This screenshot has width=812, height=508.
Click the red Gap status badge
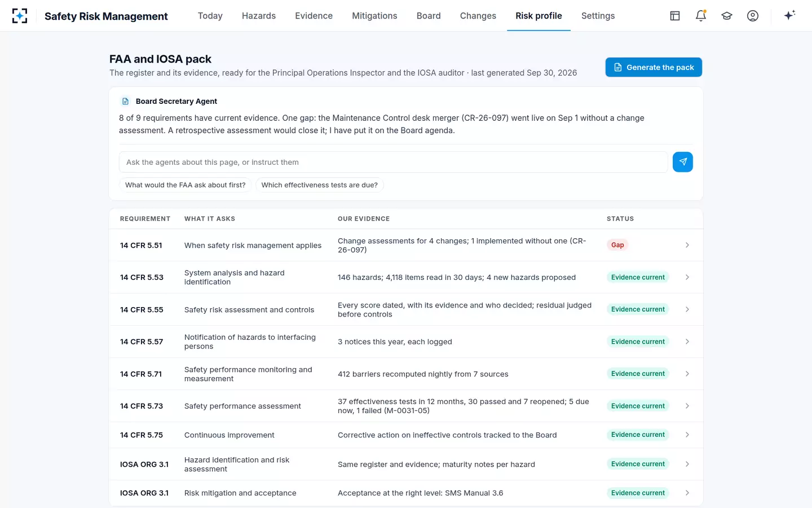click(x=617, y=245)
